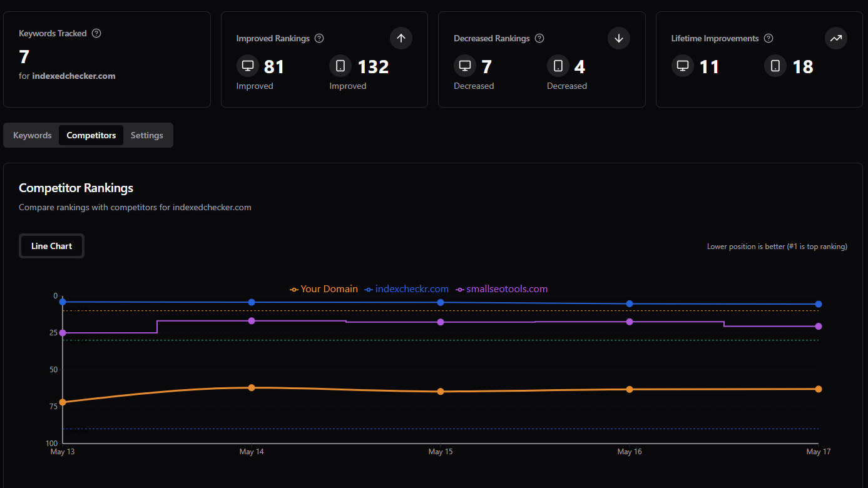This screenshot has height=488, width=868.
Task: Click purple smallseotools data point at May 15
Action: (441, 322)
